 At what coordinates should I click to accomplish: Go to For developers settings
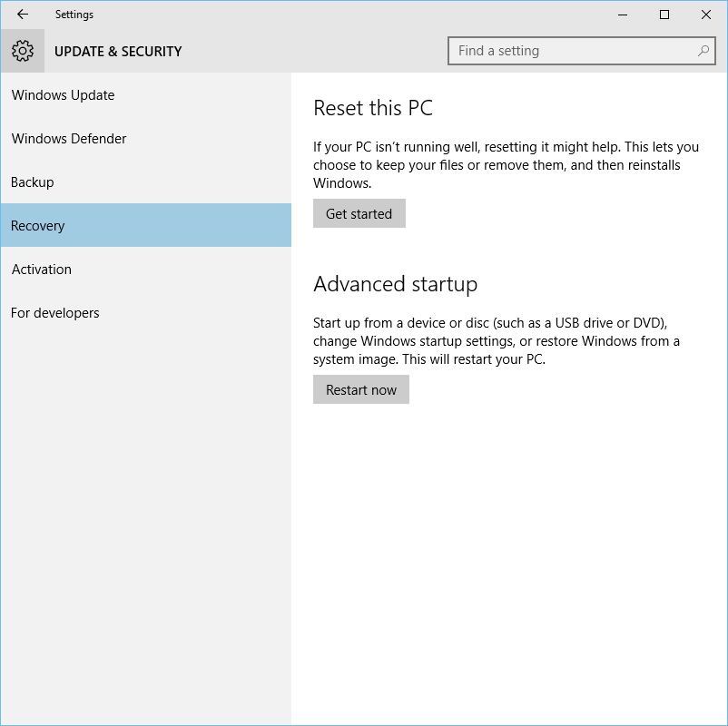146,313
